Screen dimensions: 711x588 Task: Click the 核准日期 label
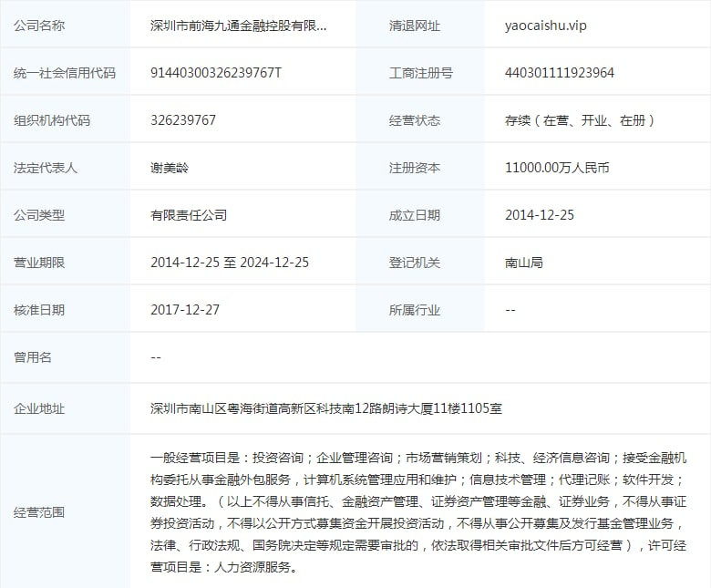(x=39, y=310)
